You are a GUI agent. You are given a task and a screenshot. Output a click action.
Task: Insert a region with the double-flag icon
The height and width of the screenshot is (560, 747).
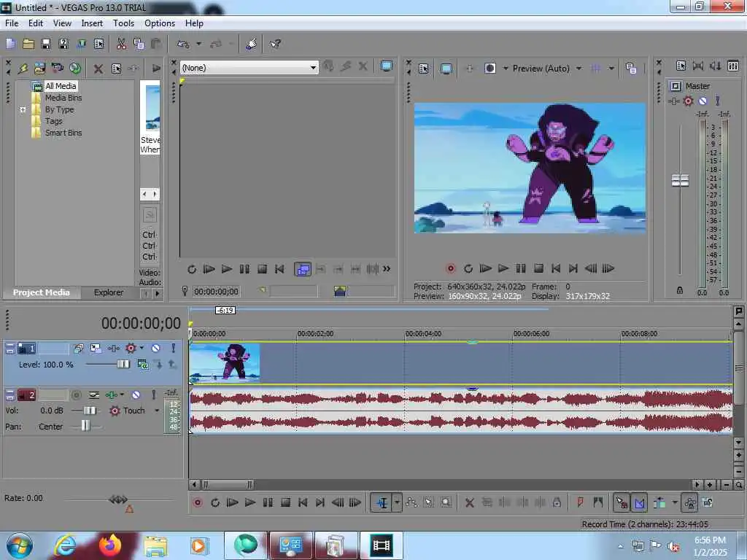coord(598,502)
